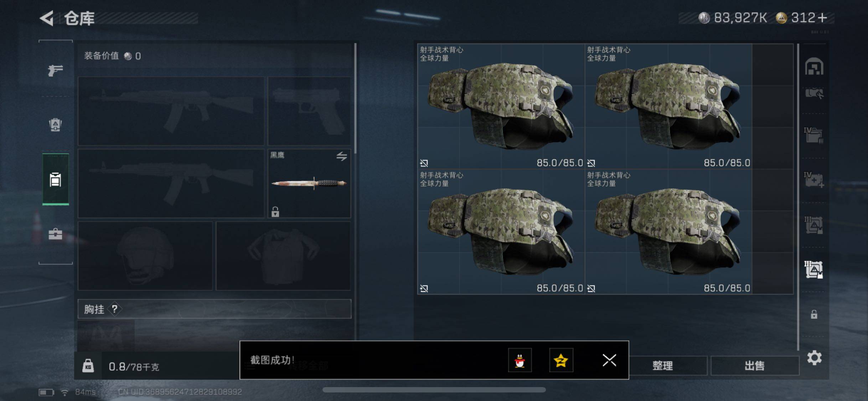Expand the 胸挂 chest rig section
868x401 pixels.
[x=214, y=309]
